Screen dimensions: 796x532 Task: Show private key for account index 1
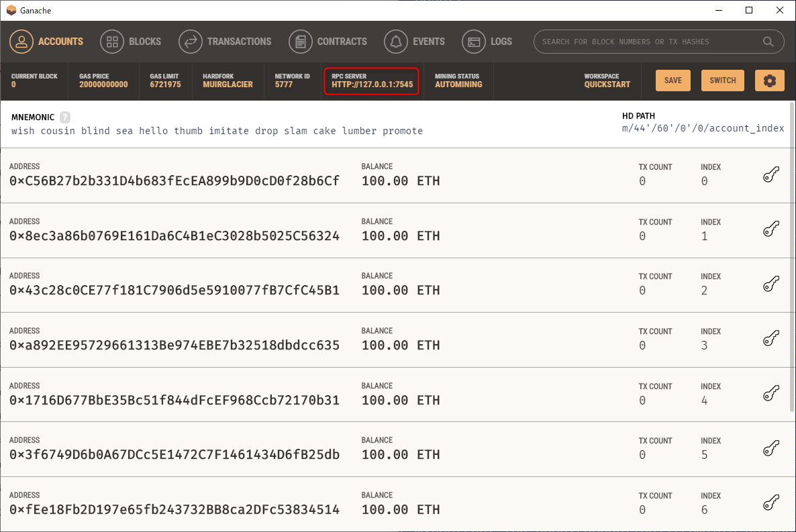[771, 230]
